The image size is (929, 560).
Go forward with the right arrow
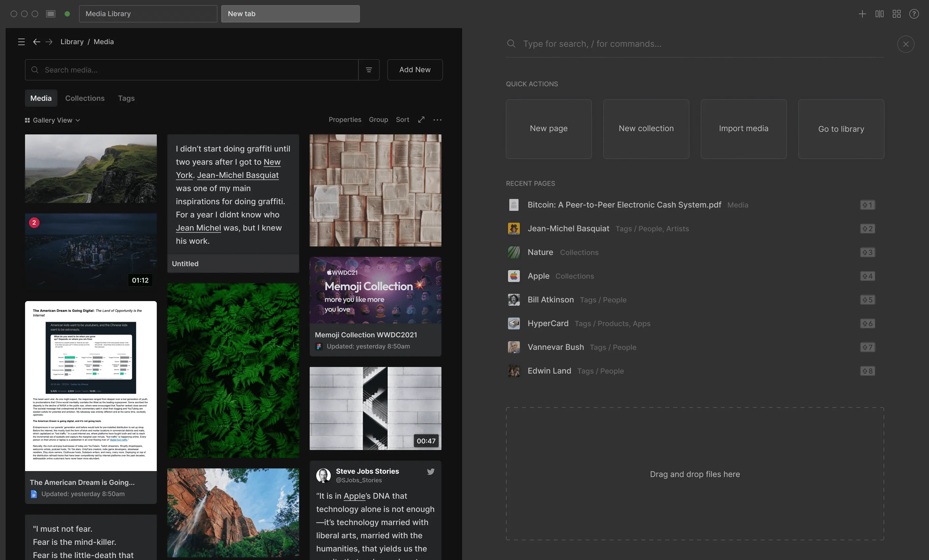[49, 42]
